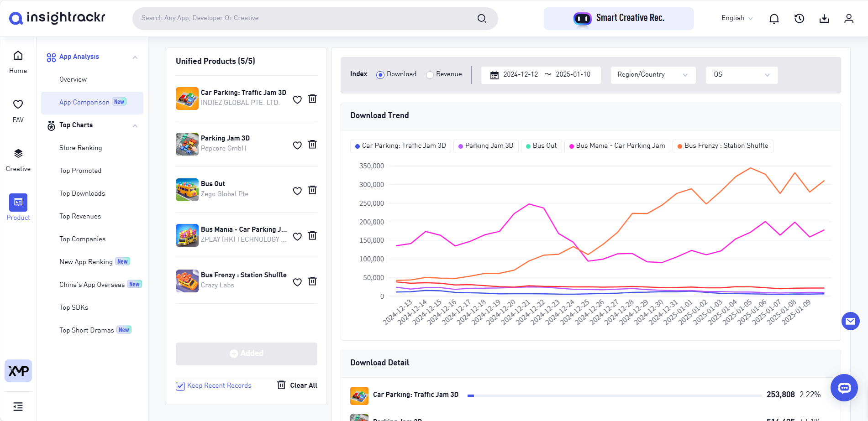Delete Bus Out from comparison
This screenshot has height=421, width=868.
pyautogui.click(x=312, y=190)
